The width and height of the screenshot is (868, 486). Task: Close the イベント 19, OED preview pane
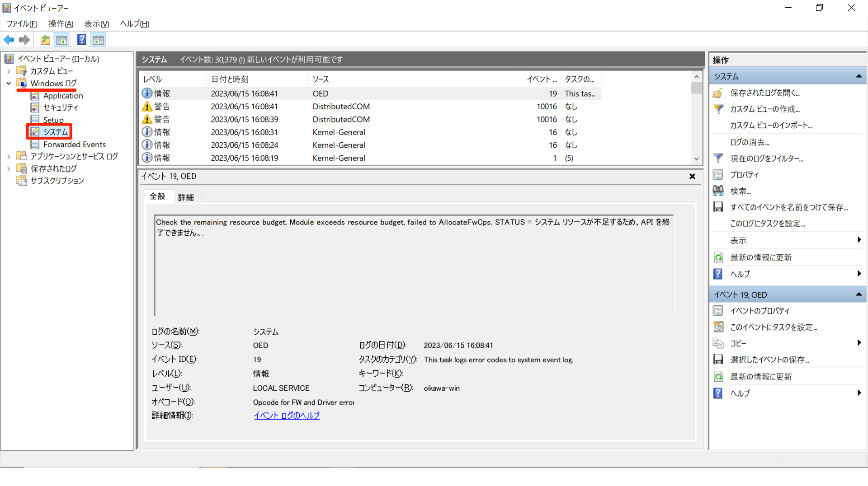pyautogui.click(x=692, y=177)
